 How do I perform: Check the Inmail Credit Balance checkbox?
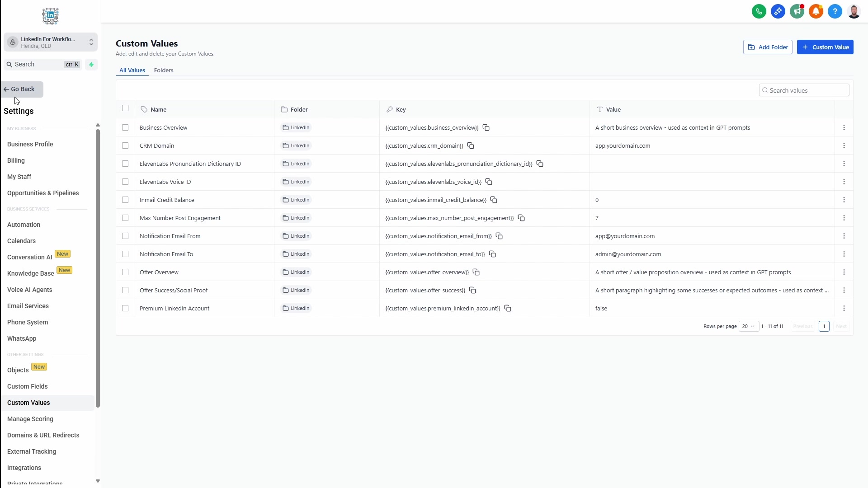pyautogui.click(x=125, y=200)
